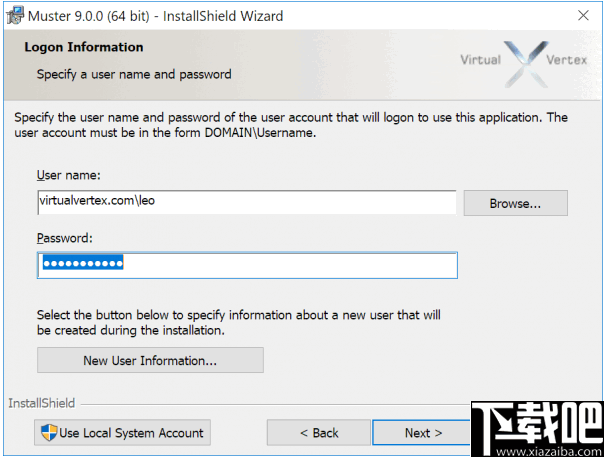Screen dimensions: 606x457
Task: Click the DOMAIN\Username instruction text
Action: (291, 125)
